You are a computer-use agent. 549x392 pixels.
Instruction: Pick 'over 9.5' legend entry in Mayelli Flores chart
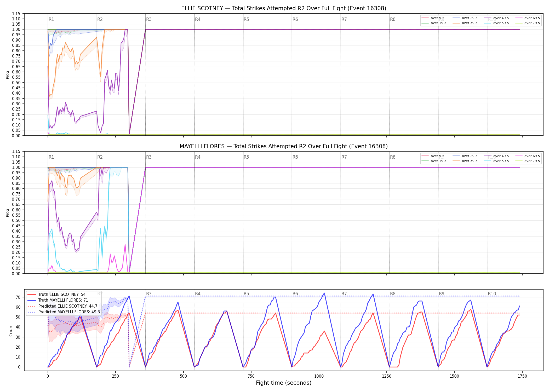coord(433,156)
